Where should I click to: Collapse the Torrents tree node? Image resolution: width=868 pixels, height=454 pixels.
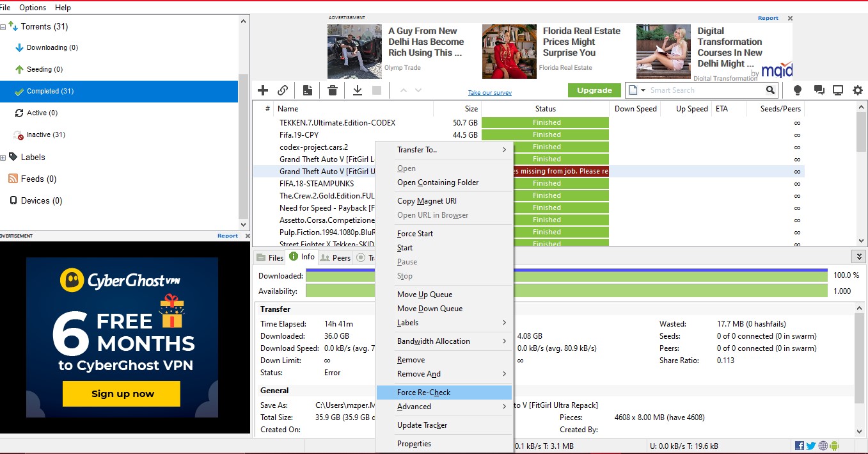coord(3,27)
